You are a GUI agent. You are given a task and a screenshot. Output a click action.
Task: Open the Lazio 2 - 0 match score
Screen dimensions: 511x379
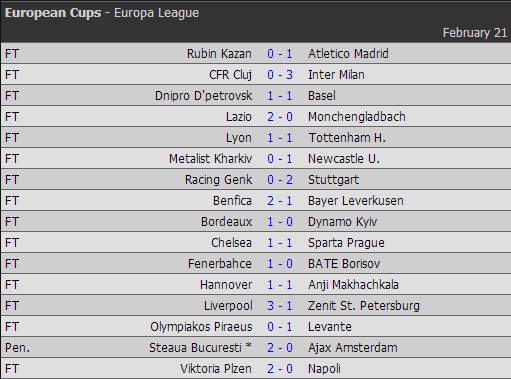tap(280, 117)
